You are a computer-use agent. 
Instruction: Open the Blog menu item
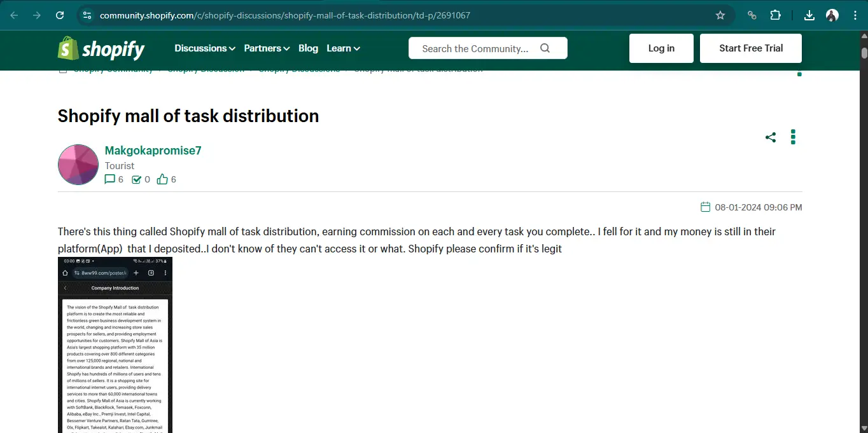(x=308, y=48)
